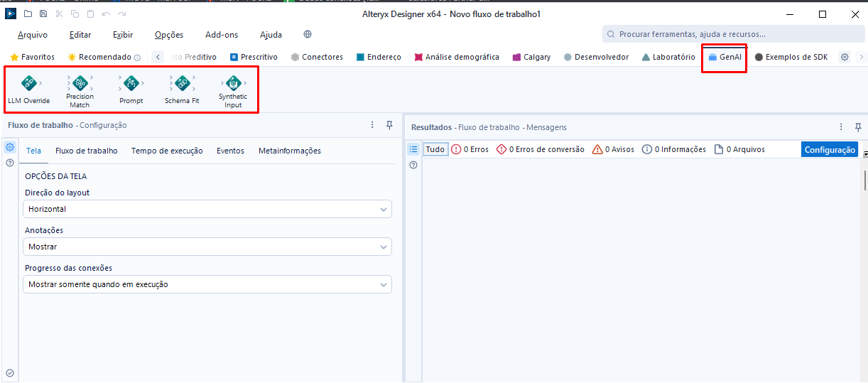The image size is (868, 383).
Task: Show the Tudo messages
Action: (x=435, y=149)
